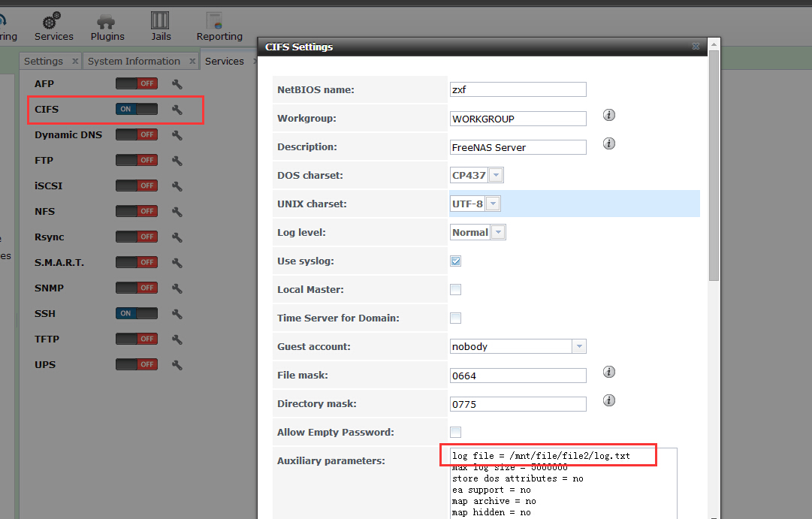
Task: Open Dynamic DNS settings wrench icon
Action: coord(177,135)
